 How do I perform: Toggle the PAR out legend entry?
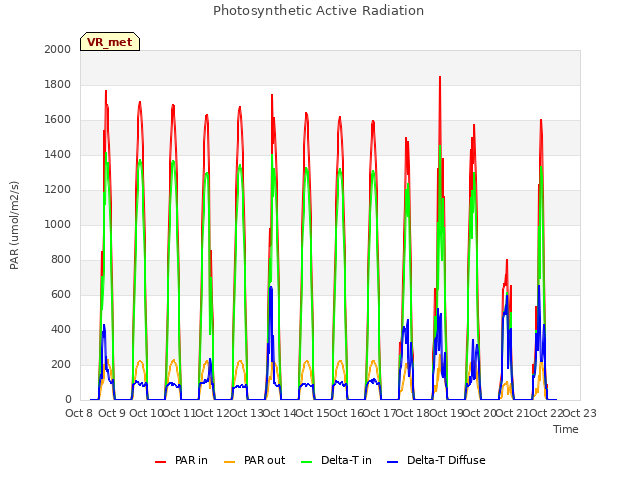tap(255, 460)
